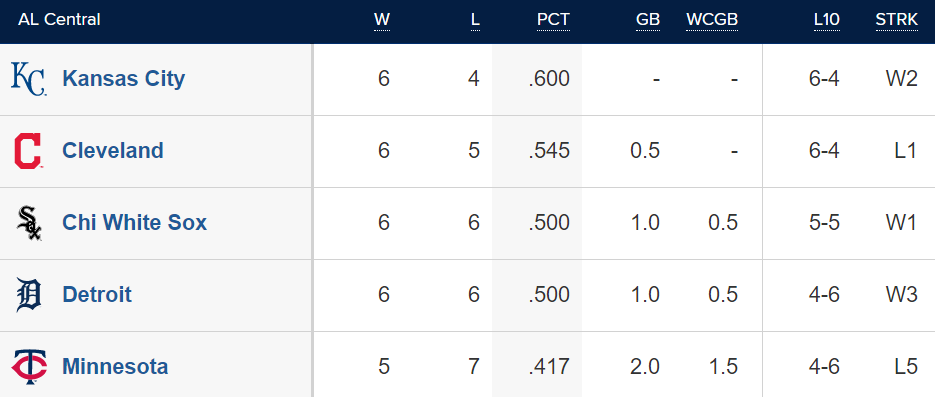The image size is (935, 397).
Task: Sort standings by L column header
Action: 475,20
